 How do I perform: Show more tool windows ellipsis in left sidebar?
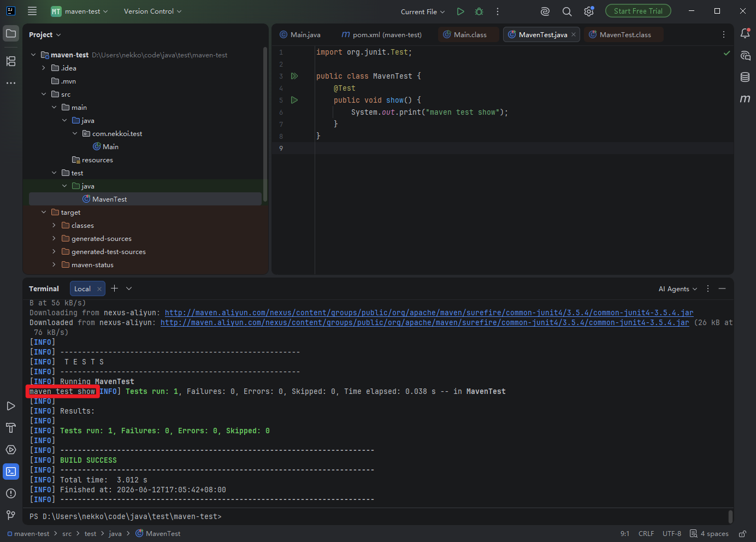11,83
